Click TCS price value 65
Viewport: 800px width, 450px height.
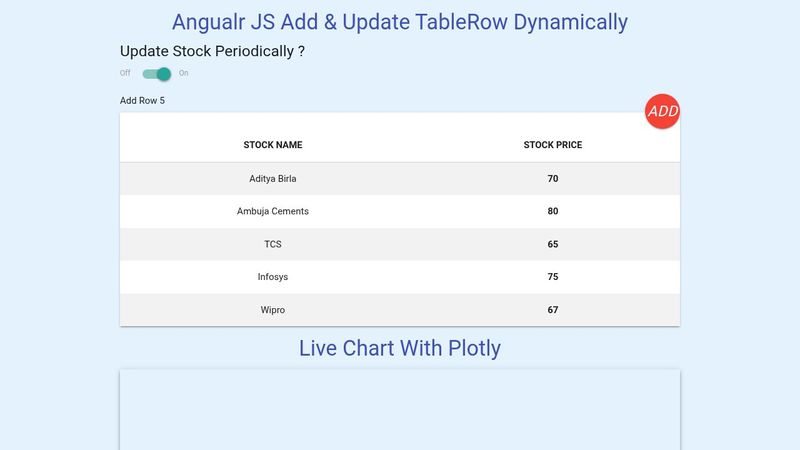click(x=553, y=244)
